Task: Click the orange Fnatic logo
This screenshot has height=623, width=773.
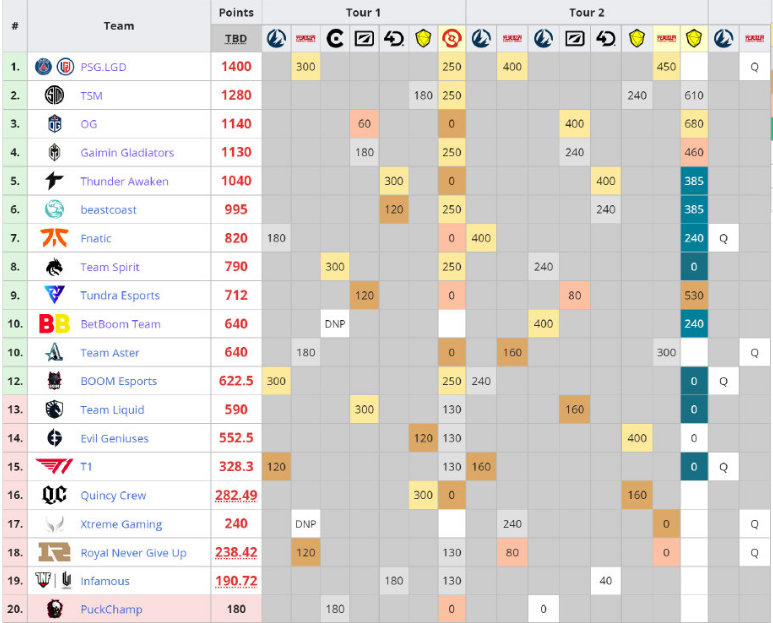Action: coord(54,238)
